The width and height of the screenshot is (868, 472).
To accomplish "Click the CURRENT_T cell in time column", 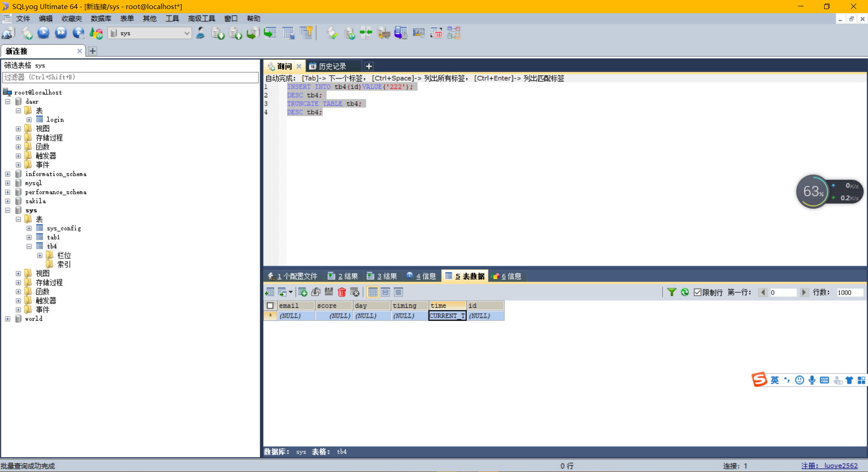I will [x=447, y=316].
